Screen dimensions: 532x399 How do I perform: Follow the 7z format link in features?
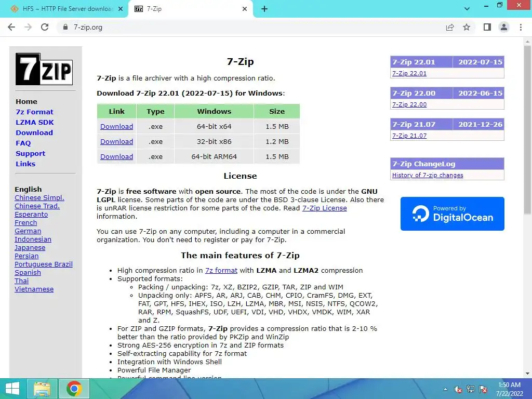tap(221, 270)
